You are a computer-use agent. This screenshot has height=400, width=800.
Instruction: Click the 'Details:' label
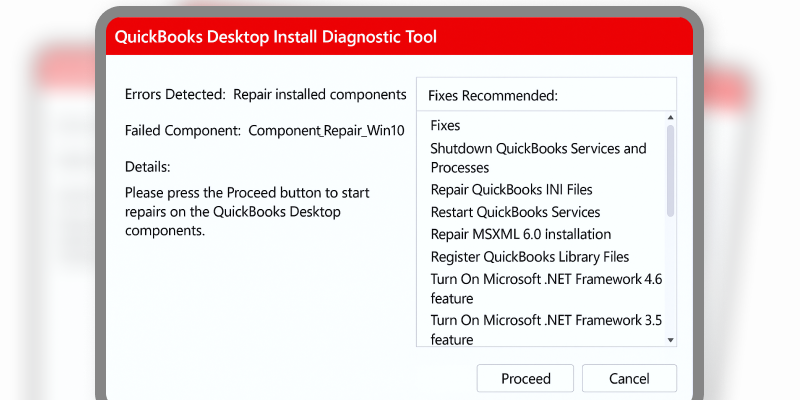point(147,167)
